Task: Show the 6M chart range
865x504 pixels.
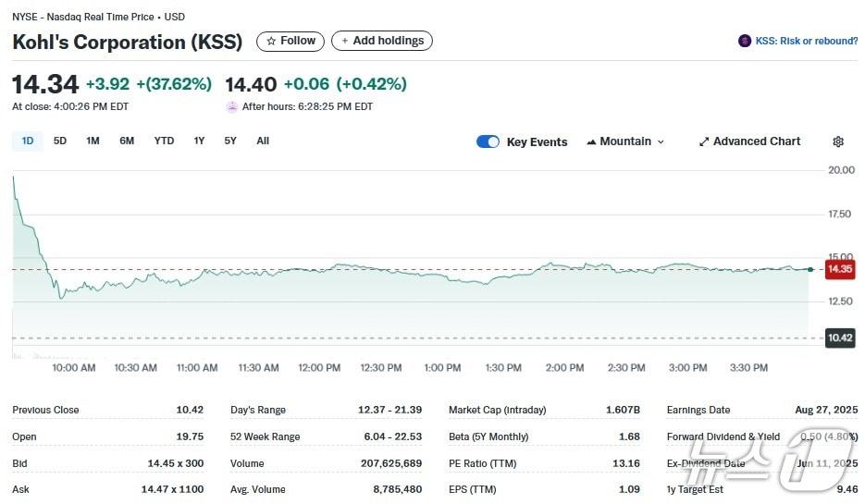Action: click(x=127, y=141)
